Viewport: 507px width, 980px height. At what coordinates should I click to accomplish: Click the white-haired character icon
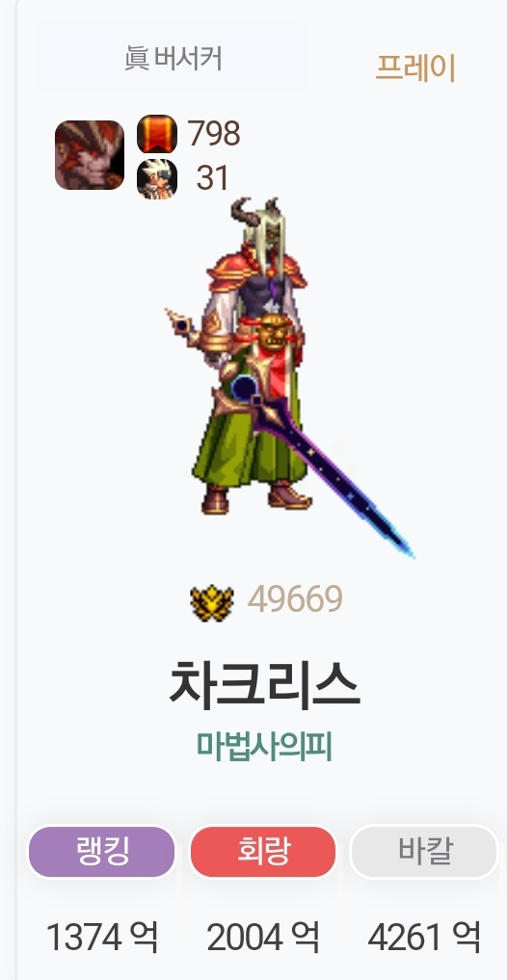click(x=157, y=179)
